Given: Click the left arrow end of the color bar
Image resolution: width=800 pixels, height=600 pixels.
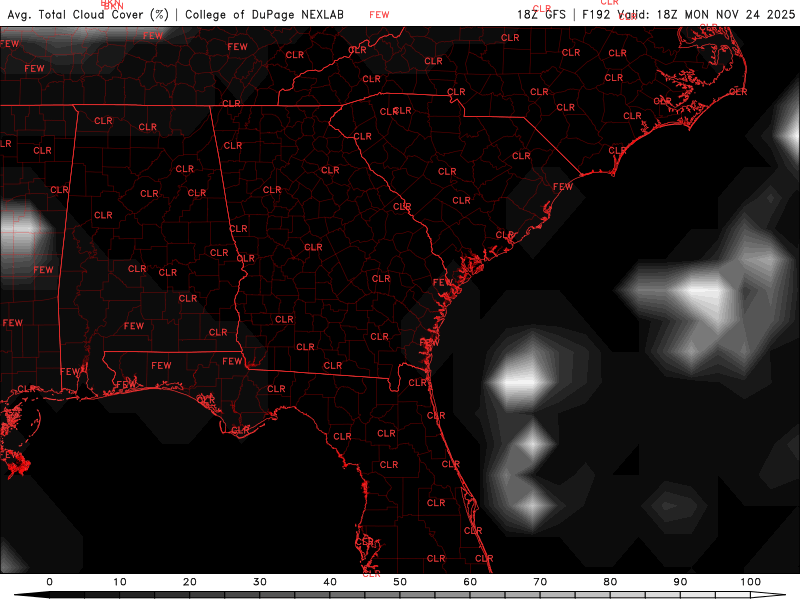Looking at the screenshot, I should click(32, 595).
